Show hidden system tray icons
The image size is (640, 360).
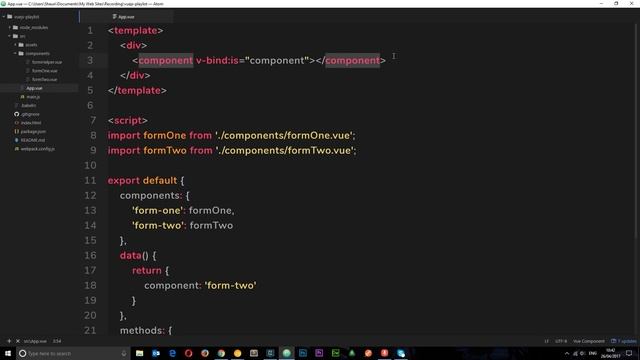point(567,353)
